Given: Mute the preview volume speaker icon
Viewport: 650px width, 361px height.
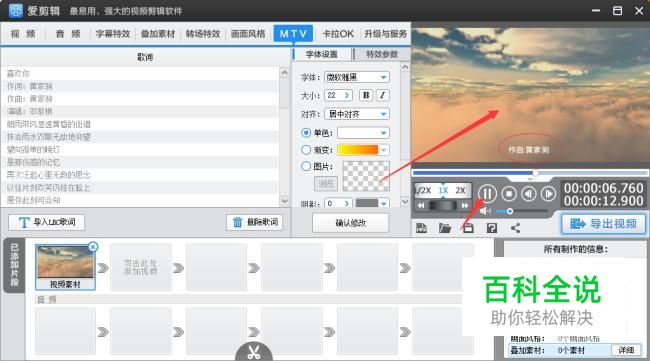Looking at the screenshot, I should tap(485, 211).
